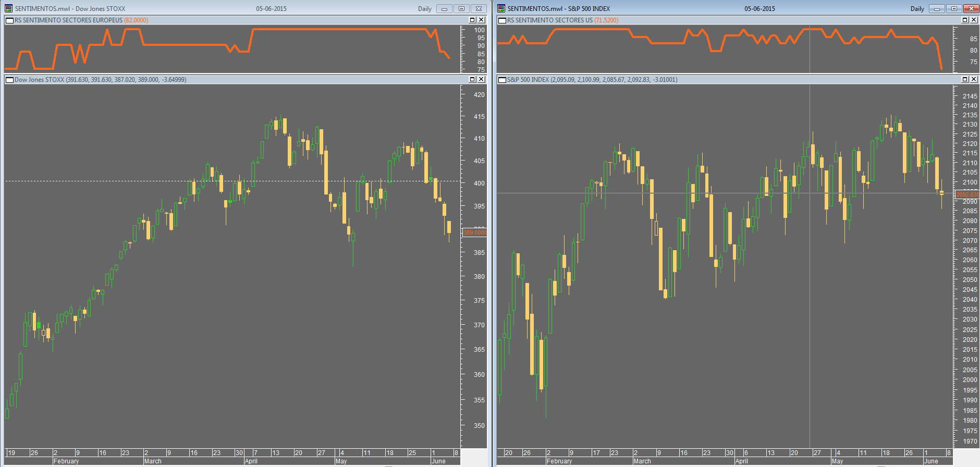Restore the Dow Jones STOXX chart window

[x=461, y=8]
